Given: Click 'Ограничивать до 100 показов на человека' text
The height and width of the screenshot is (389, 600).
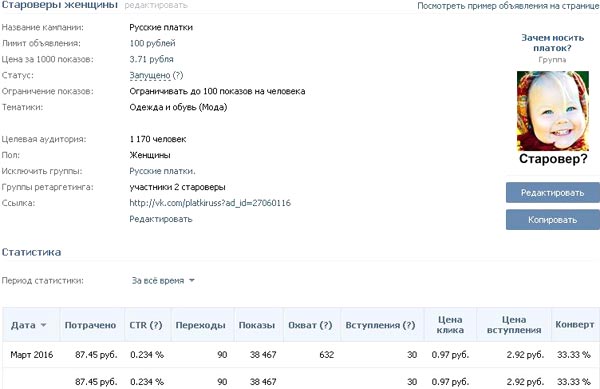Looking at the screenshot, I should point(217,91).
